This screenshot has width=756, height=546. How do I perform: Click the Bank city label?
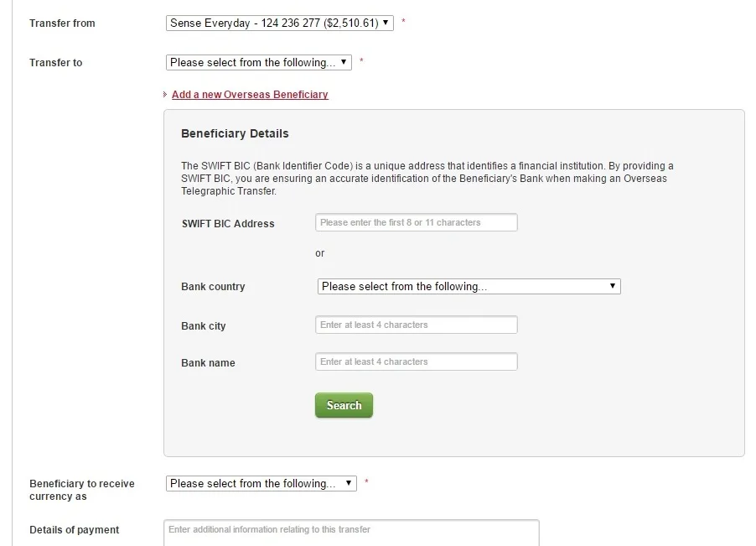[x=204, y=326]
